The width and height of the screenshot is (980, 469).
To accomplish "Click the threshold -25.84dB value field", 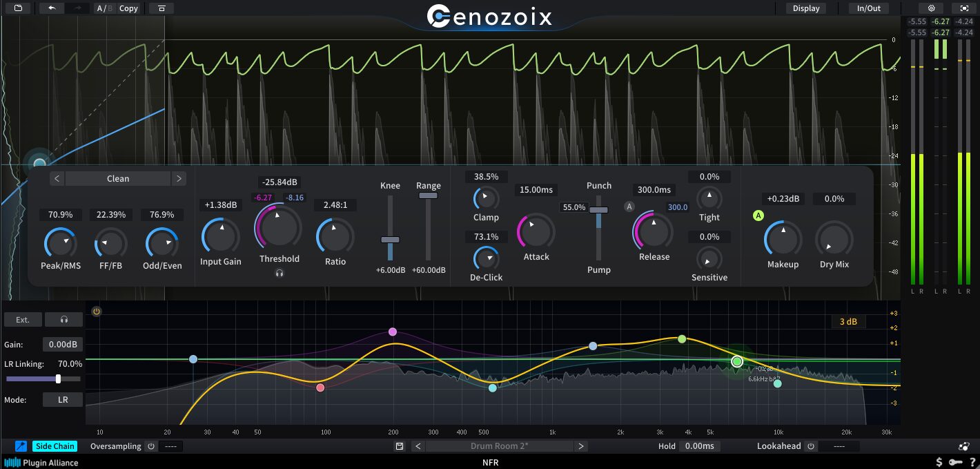I will point(280,182).
